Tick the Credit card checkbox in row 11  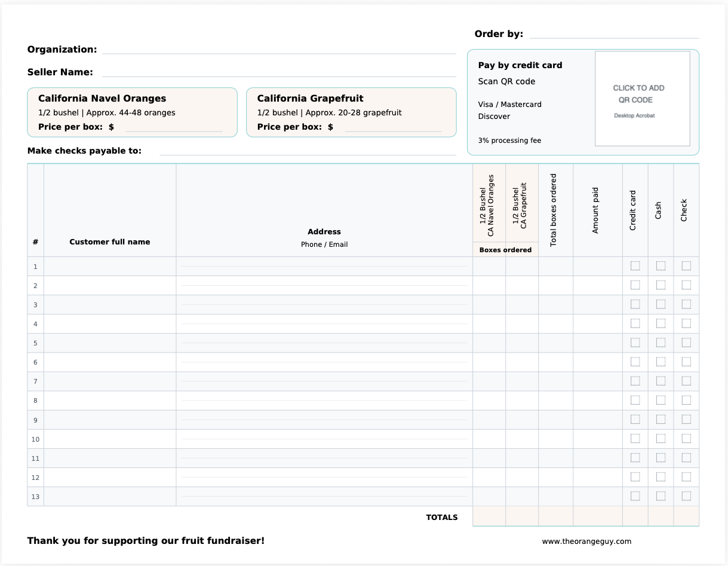coord(635,457)
